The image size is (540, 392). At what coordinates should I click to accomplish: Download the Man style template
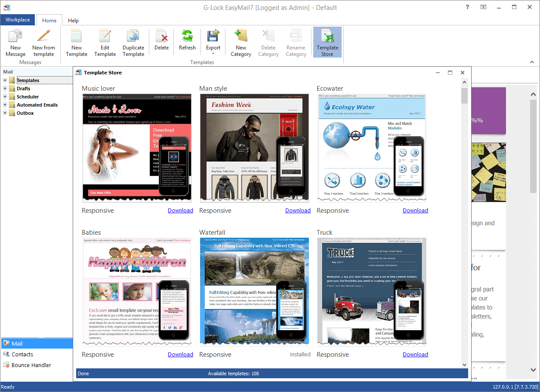(298, 210)
